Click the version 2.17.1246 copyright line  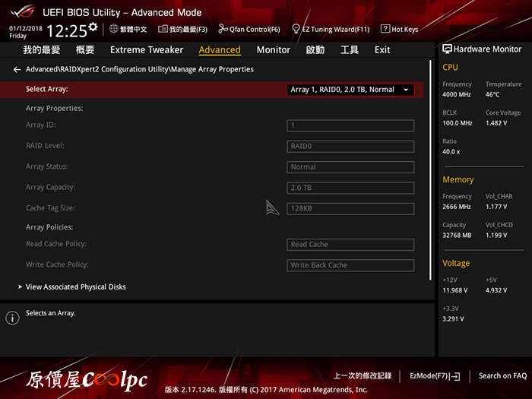point(266,390)
